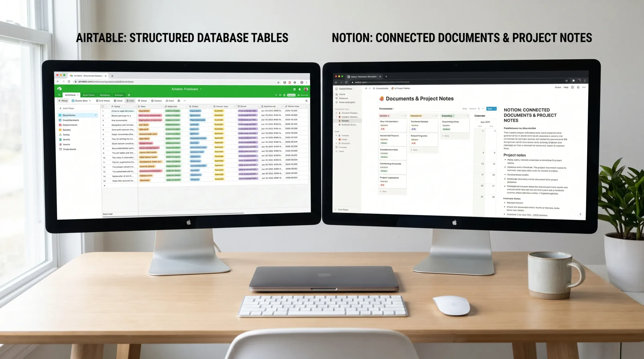Screen dimensions: 644x359
Task: Open the extensions puzzle icon in the Notion browser
Action: click(x=573, y=81)
